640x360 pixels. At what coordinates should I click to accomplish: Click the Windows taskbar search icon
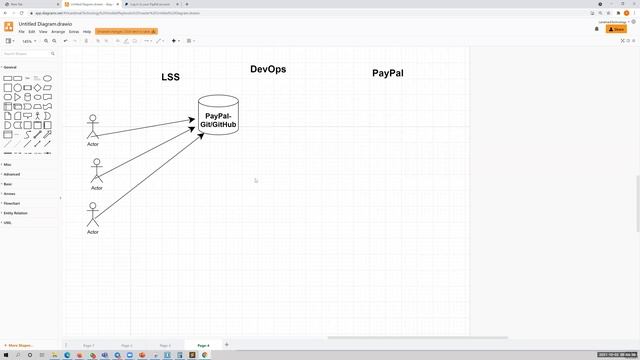[18, 355]
